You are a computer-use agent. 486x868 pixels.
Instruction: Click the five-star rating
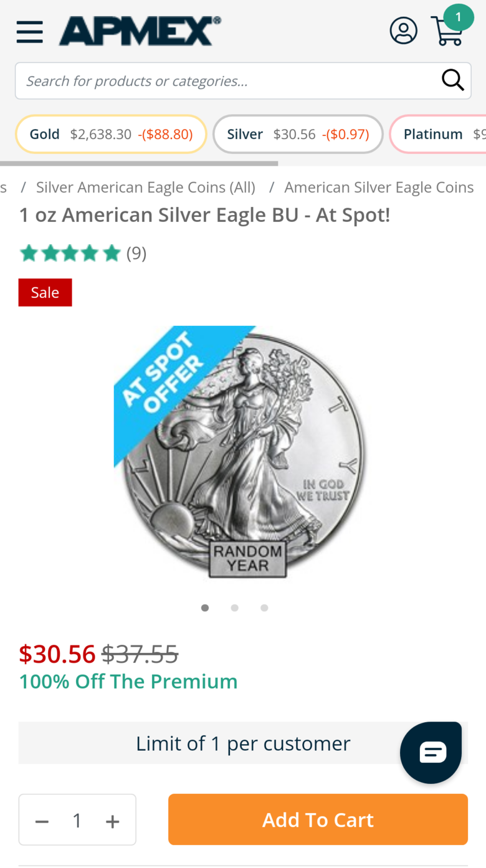coord(70,254)
